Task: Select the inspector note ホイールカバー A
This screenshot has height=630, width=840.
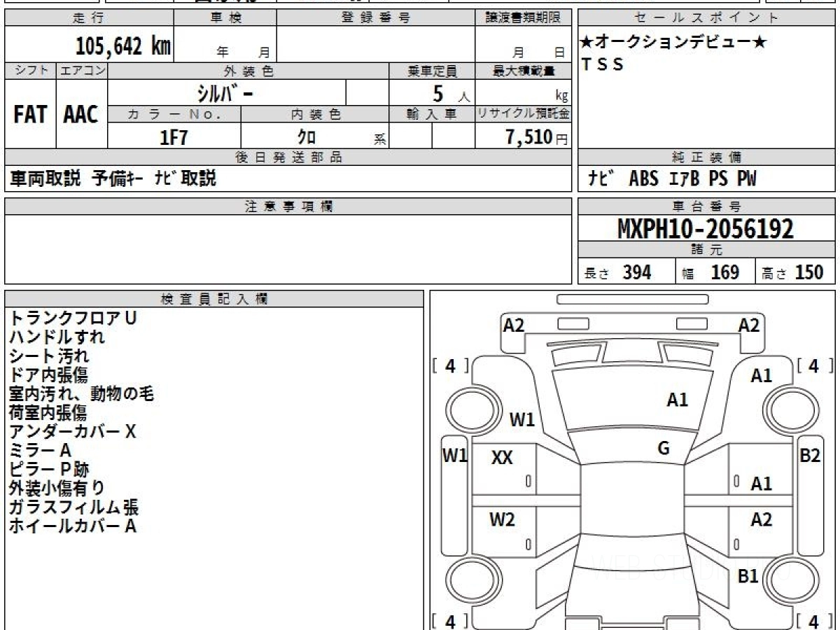Action: 72,526
